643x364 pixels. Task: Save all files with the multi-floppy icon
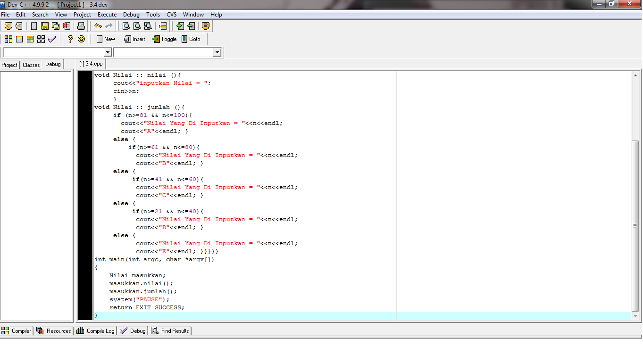(56, 26)
